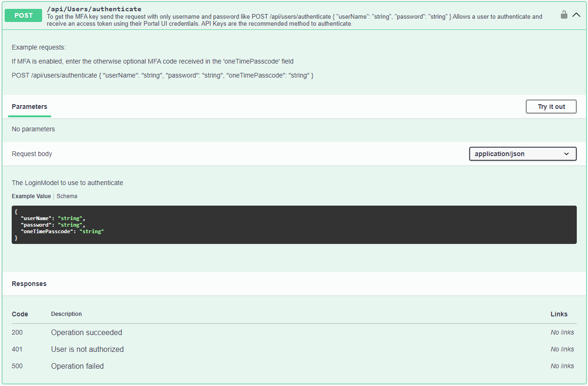Viewport: 588px width, 386px height.
Task: Open the application/json content type dropdown
Action: pyautogui.click(x=523, y=154)
